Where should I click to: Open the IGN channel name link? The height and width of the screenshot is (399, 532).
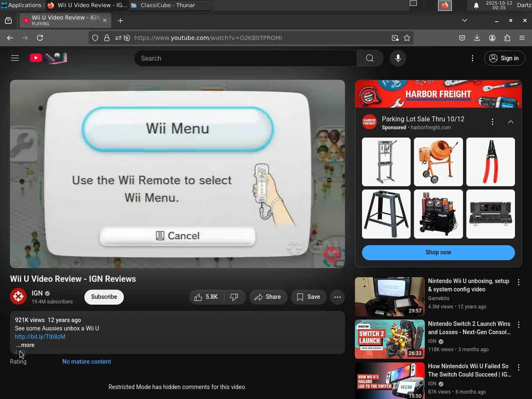pyautogui.click(x=37, y=293)
